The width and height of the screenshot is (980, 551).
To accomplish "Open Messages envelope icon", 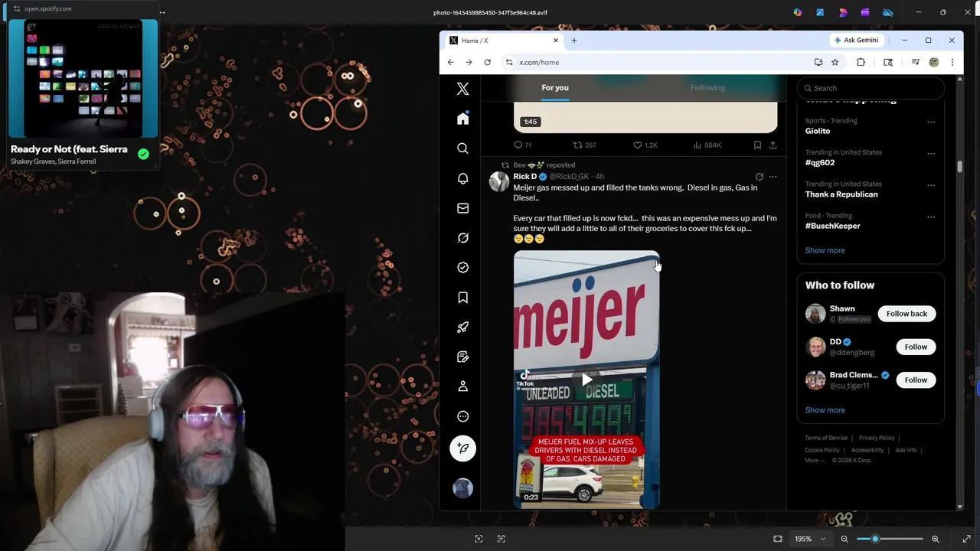I will click(x=462, y=208).
